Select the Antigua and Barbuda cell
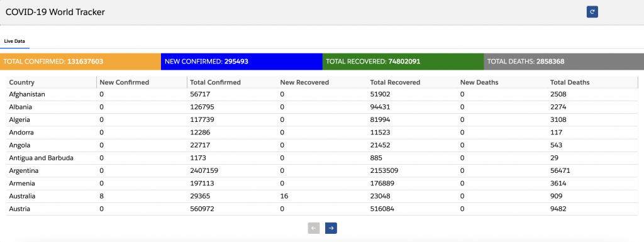The height and width of the screenshot is (242, 644). [41, 158]
